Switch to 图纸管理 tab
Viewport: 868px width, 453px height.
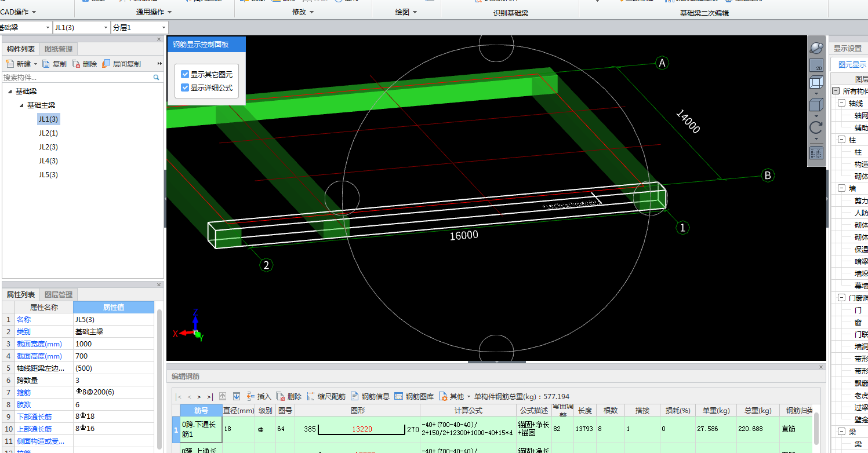pyautogui.click(x=59, y=49)
